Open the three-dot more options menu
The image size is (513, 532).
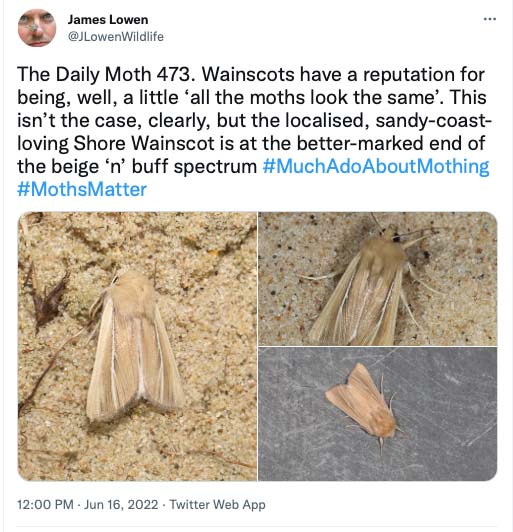[x=490, y=19]
